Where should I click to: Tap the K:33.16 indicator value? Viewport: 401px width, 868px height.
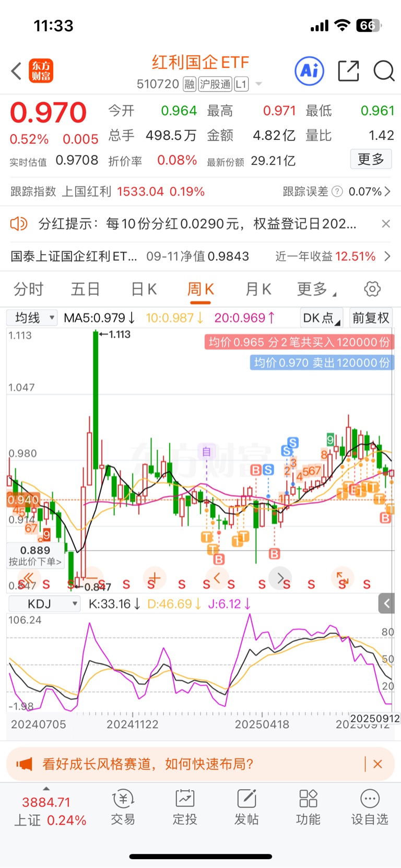tap(114, 604)
